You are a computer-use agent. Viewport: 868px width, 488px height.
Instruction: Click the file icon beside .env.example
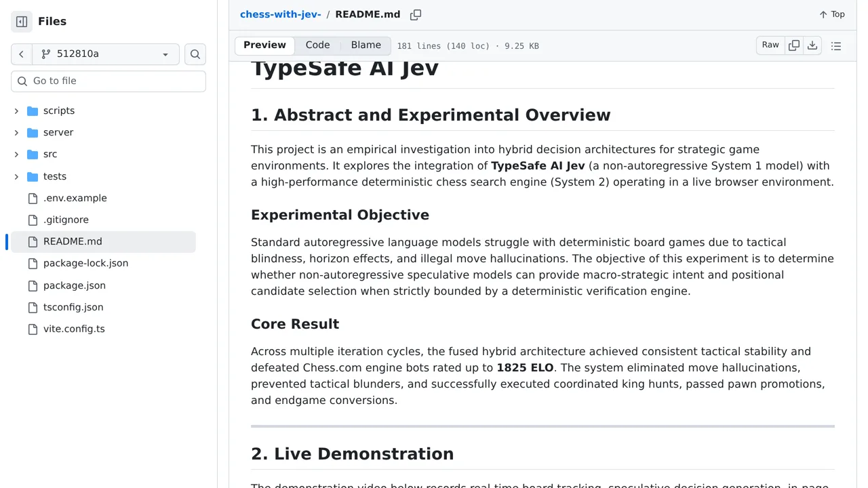coord(33,198)
